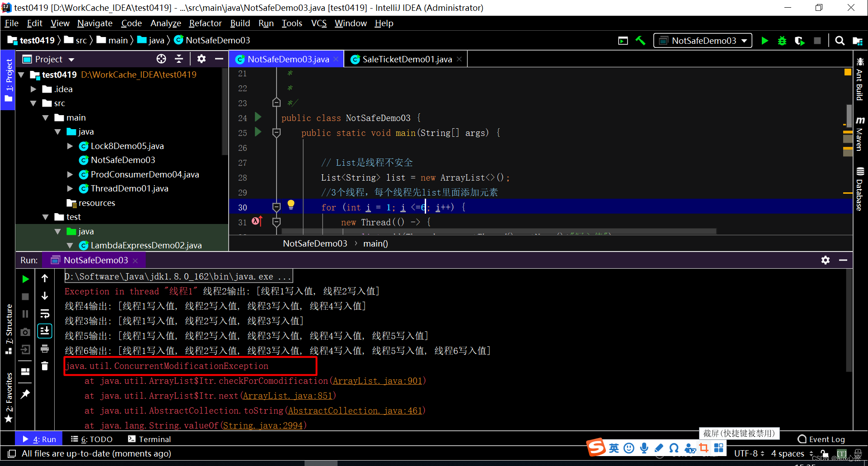
Task: Collapse the src folder
Action: click(33, 103)
